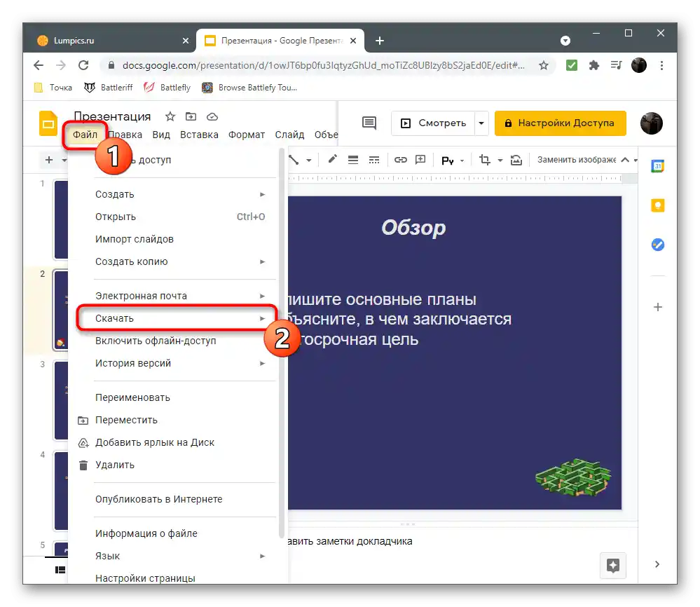Screen dimensions: 700x607
Task: Click the reset image icon
Action: click(516, 159)
